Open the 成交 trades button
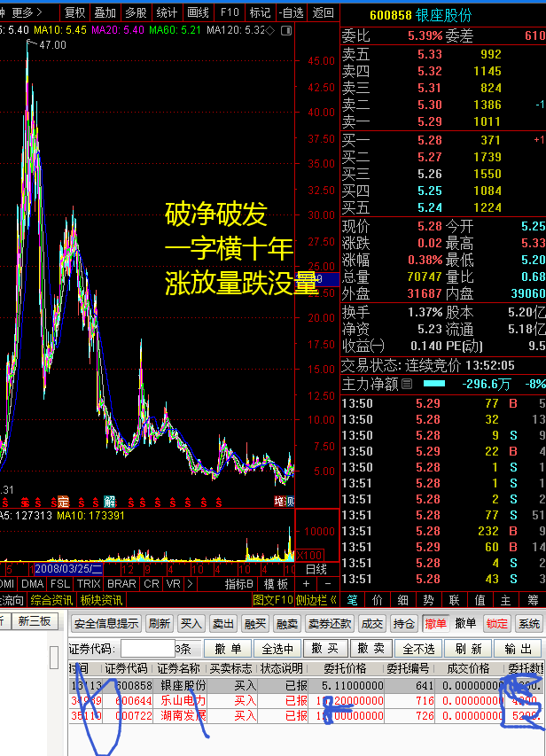Screen dimensions: 546x756 (372, 624)
